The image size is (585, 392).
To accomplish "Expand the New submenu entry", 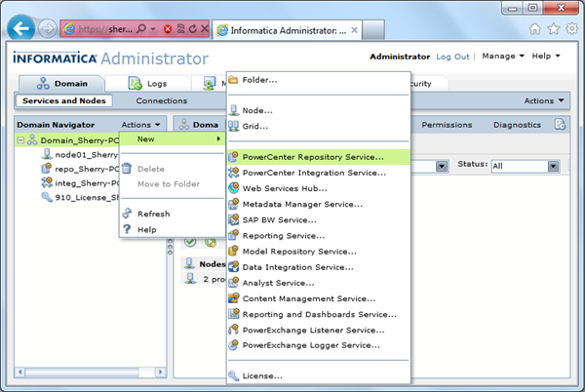I will coord(173,139).
